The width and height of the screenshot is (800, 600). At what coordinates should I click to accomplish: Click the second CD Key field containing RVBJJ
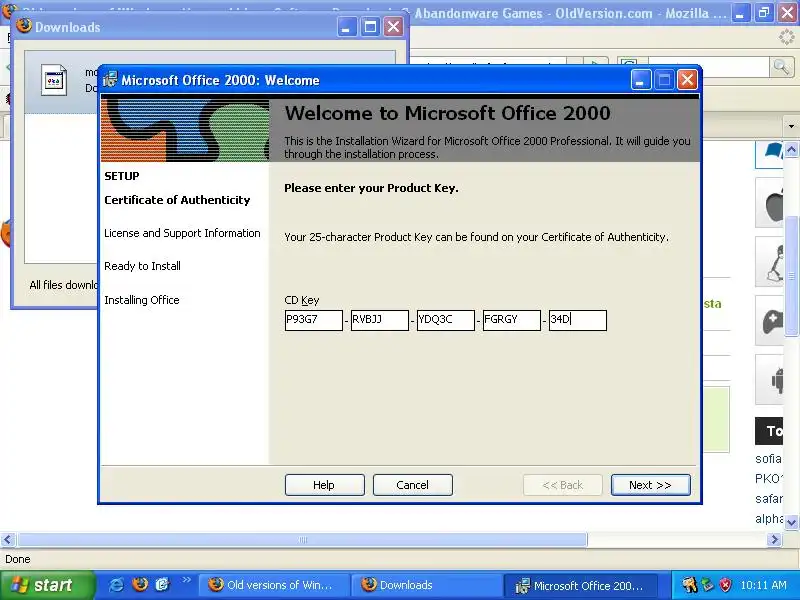380,320
